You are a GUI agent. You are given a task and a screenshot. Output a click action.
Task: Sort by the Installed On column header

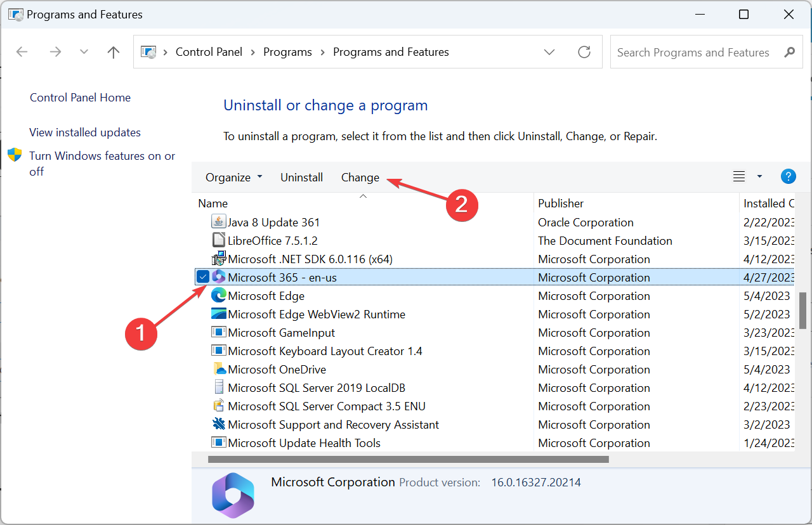pos(768,204)
